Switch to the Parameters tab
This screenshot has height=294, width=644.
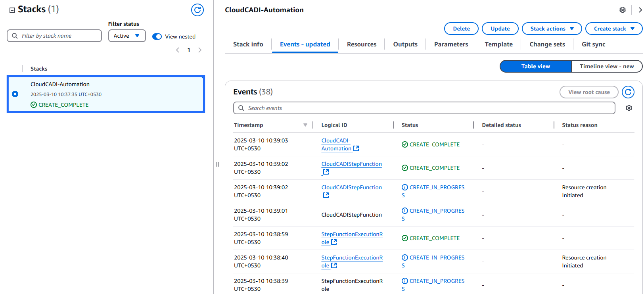point(451,44)
